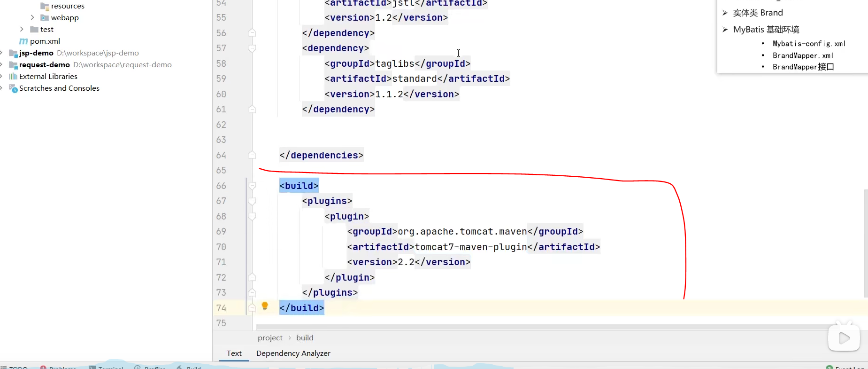Click the fold end marker on line 74
The width and height of the screenshot is (868, 369).
click(x=252, y=308)
